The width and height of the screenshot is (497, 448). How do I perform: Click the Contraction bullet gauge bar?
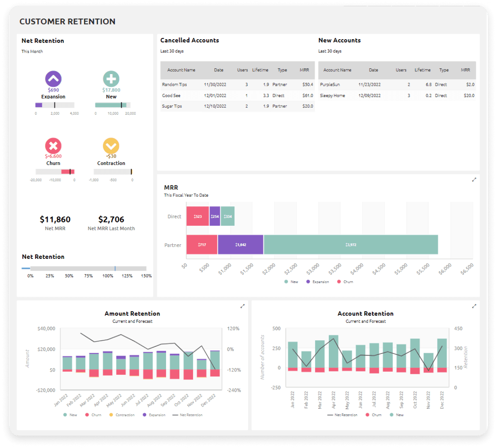(x=113, y=171)
